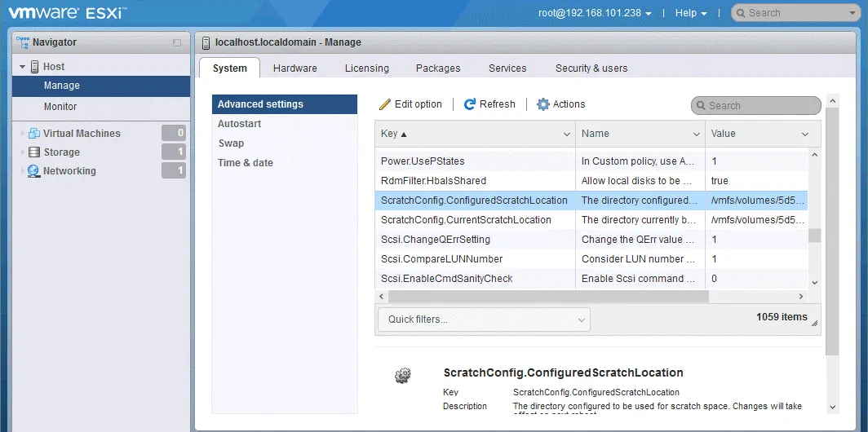Click the Host server icon
The height and width of the screenshot is (432, 868).
pos(34,67)
